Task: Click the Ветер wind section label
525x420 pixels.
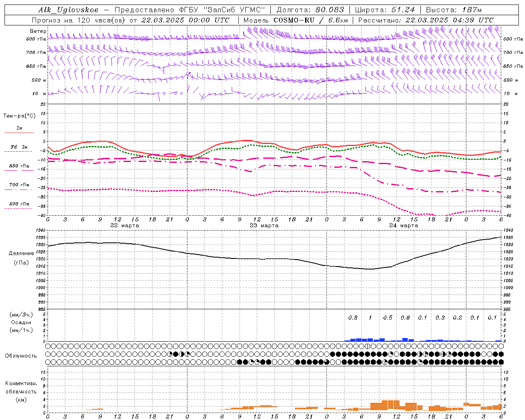Action: (x=38, y=31)
